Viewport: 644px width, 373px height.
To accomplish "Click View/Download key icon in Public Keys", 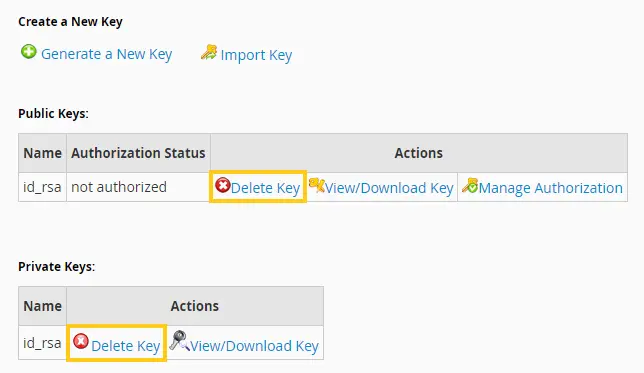I will click(x=317, y=185).
